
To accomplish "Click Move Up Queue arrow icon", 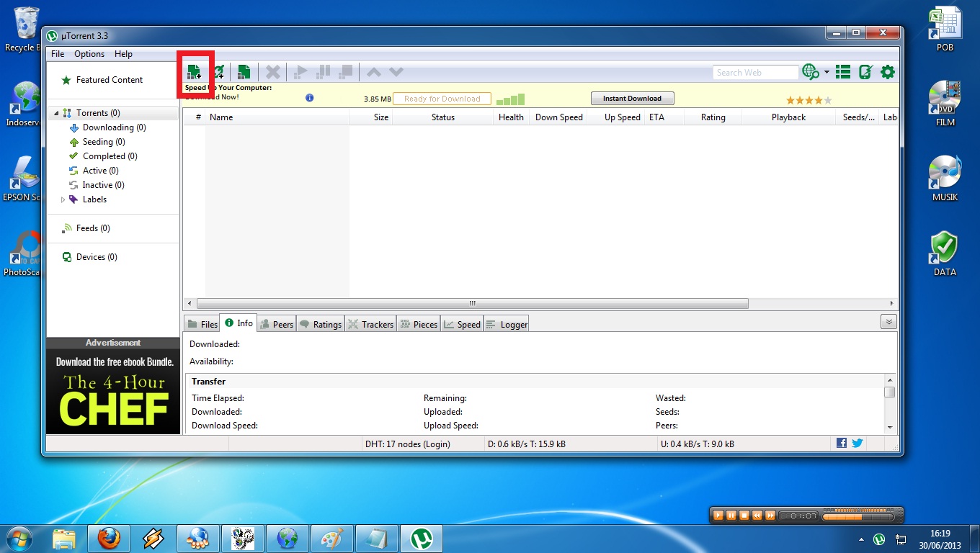I will click(373, 72).
